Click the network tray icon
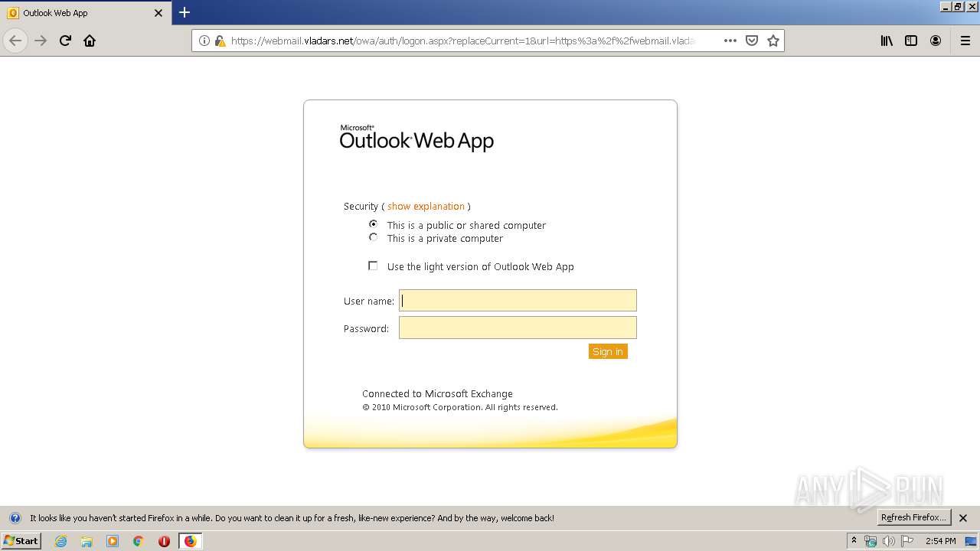 pos(871,541)
